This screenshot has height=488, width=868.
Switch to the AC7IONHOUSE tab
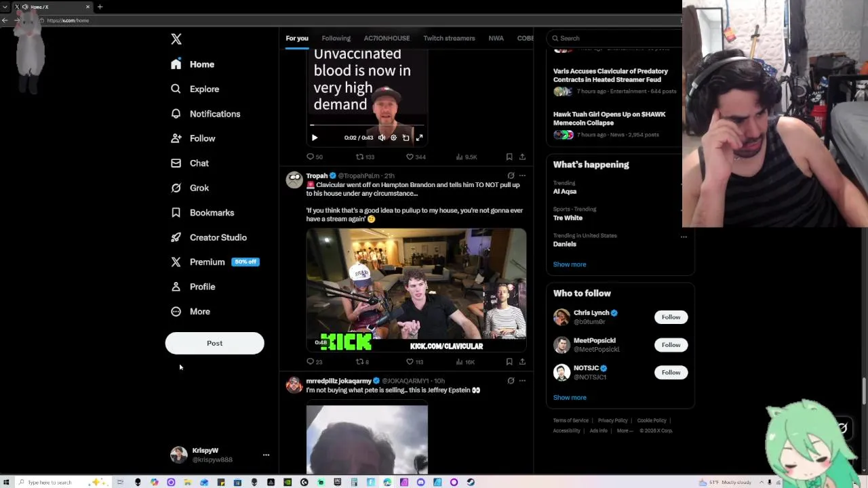tap(387, 39)
